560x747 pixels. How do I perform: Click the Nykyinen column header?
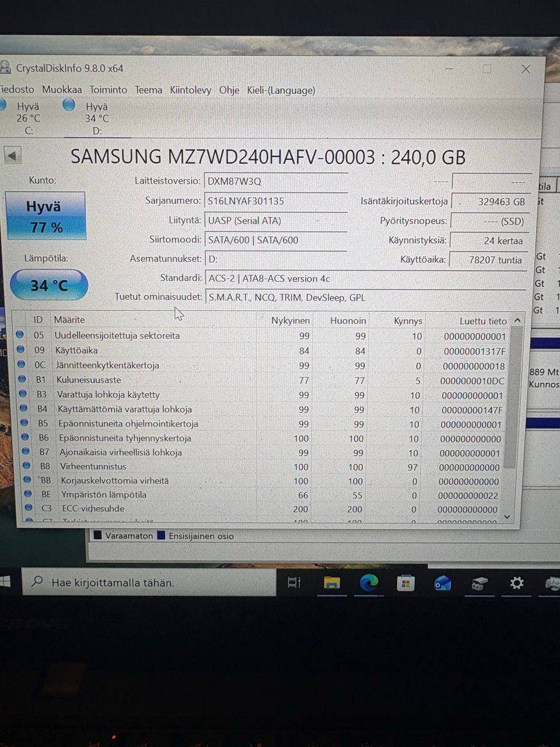tap(290, 320)
